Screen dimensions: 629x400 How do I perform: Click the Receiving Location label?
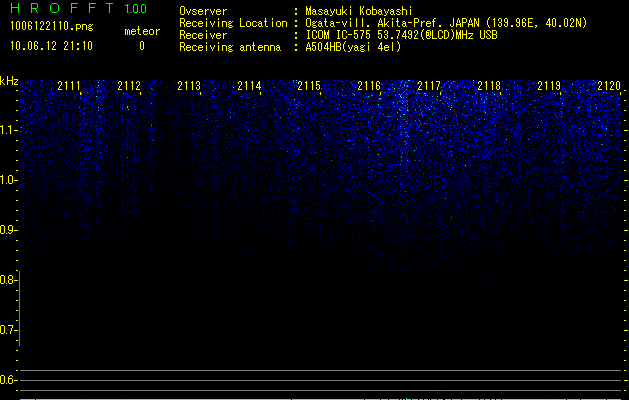coord(233,23)
